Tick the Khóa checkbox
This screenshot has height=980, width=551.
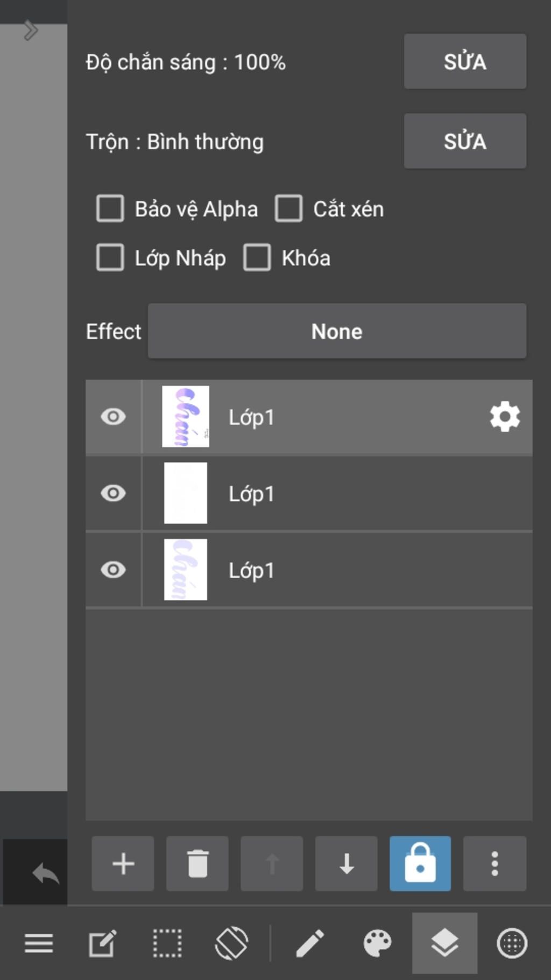[257, 257]
